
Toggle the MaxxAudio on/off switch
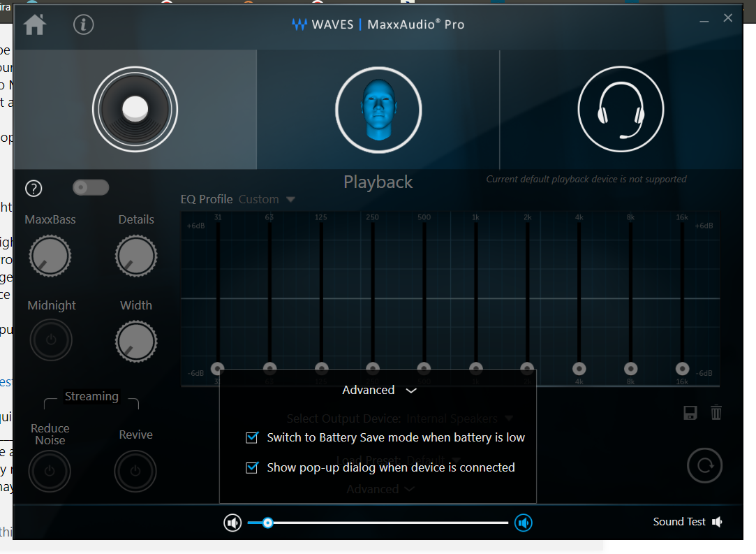[x=91, y=187]
